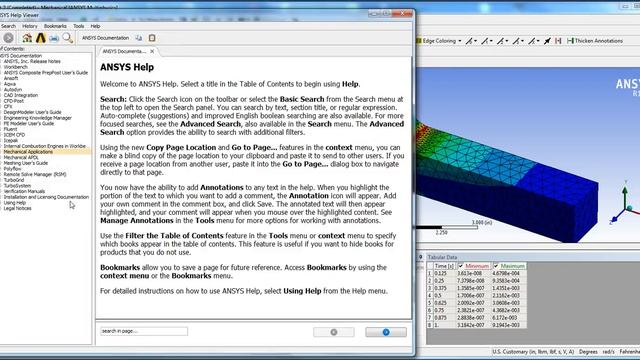The image size is (640, 360).
Task: Select ANSYS, Inc. Release Notes in contents
Action: coord(32,61)
